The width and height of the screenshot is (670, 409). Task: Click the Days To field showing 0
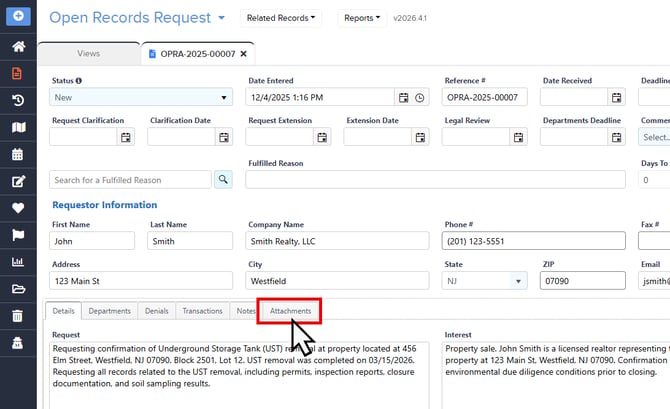(654, 180)
